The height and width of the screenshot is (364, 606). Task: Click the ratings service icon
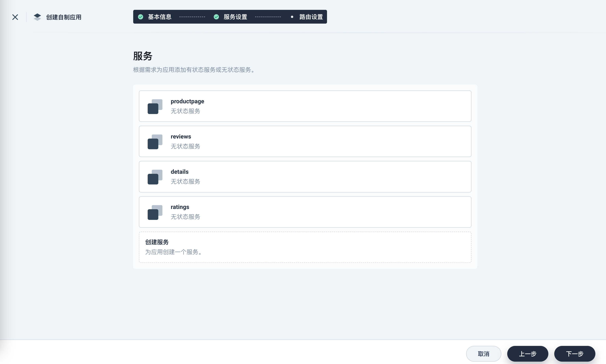pyautogui.click(x=155, y=212)
